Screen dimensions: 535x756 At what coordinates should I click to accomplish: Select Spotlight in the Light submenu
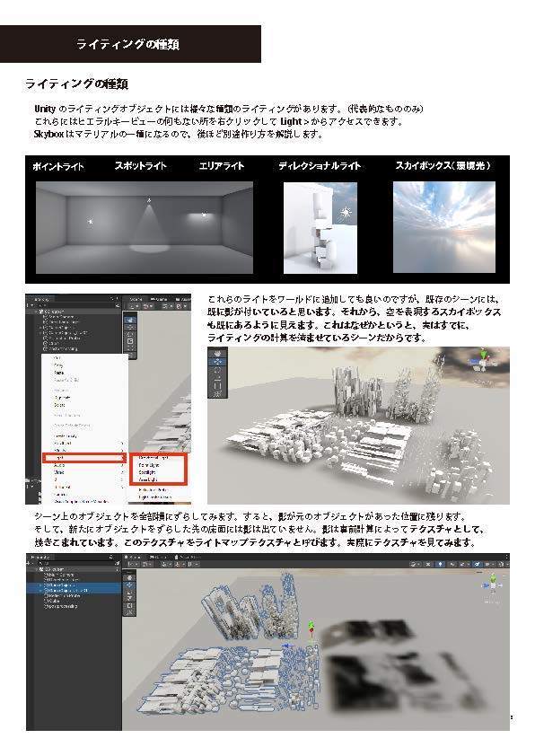pyautogui.click(x=147, y=472)
